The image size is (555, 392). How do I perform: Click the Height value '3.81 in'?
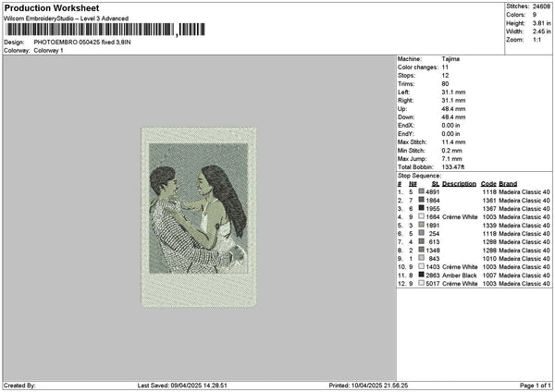(x=541, y=23)
